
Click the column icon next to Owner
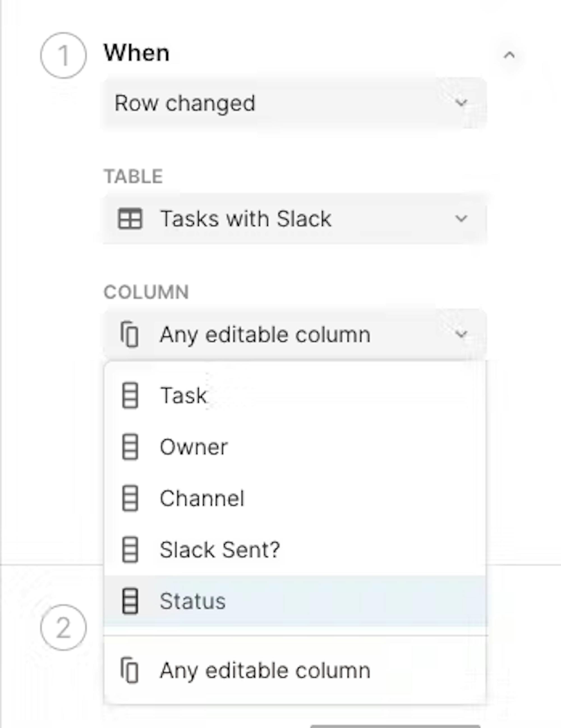coord(130,447)
